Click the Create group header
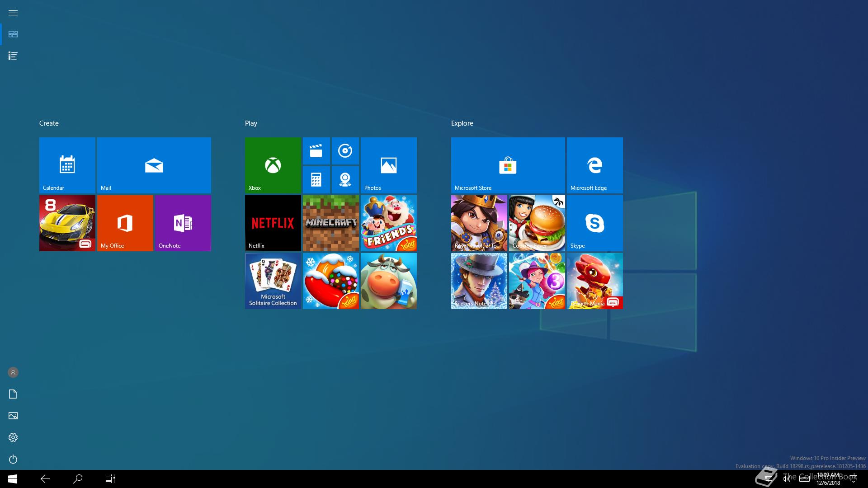Viewport: 868px width, 488px height. click(x=49, y=123)
